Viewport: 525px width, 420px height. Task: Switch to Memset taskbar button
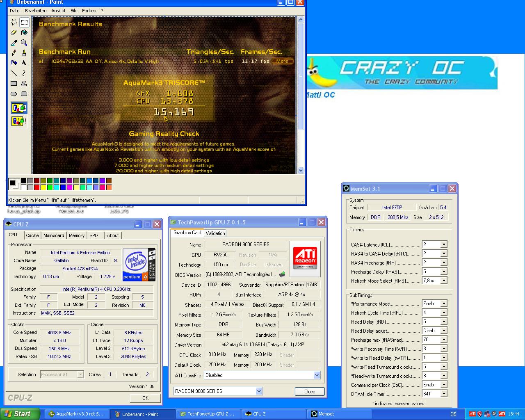coord(339,414)
